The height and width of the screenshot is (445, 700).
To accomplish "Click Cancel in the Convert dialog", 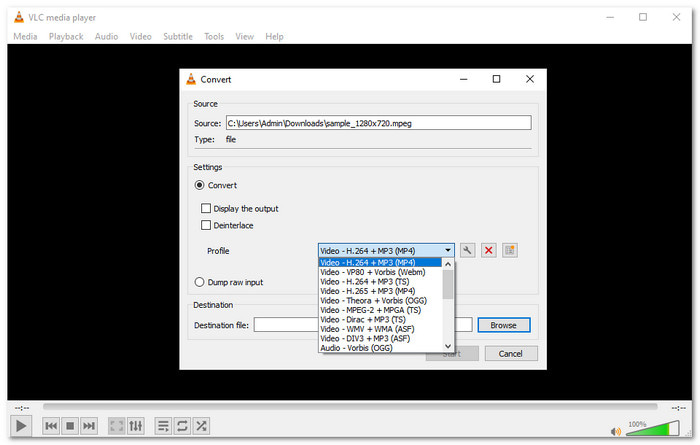I will point(511,354).
